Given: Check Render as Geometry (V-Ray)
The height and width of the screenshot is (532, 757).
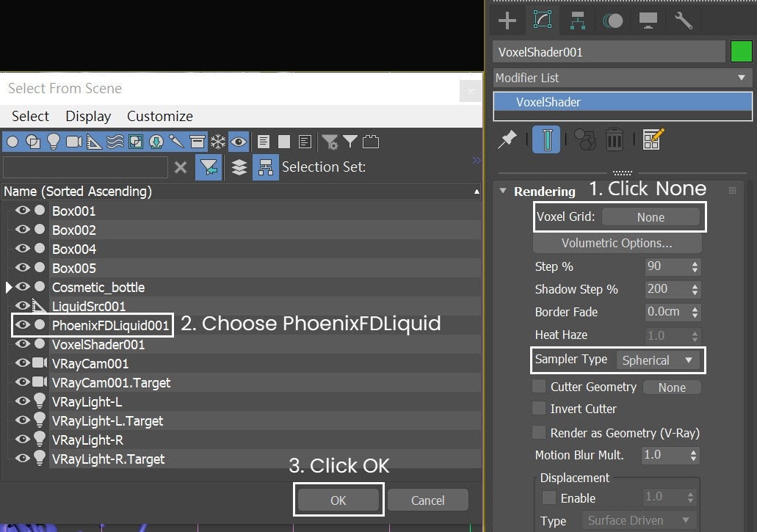Looking at the screenshot, I should click(539, 432).
